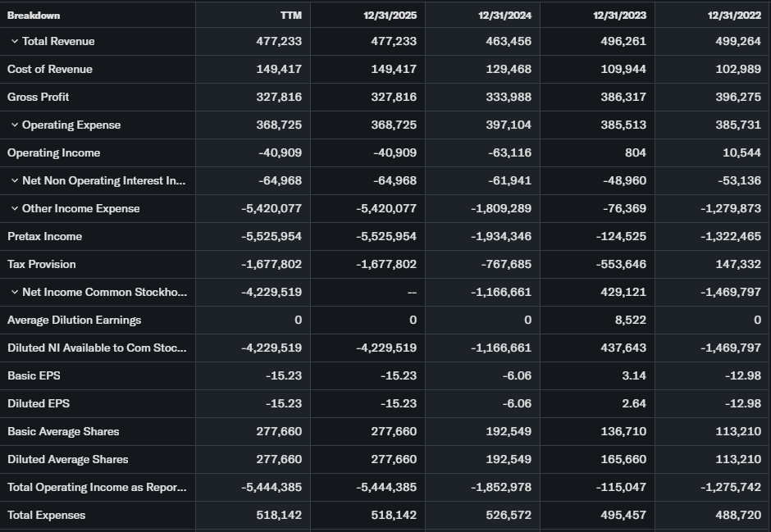Click the TTM column header
Screen dimensions: 771x532
[x=290, y=16]
